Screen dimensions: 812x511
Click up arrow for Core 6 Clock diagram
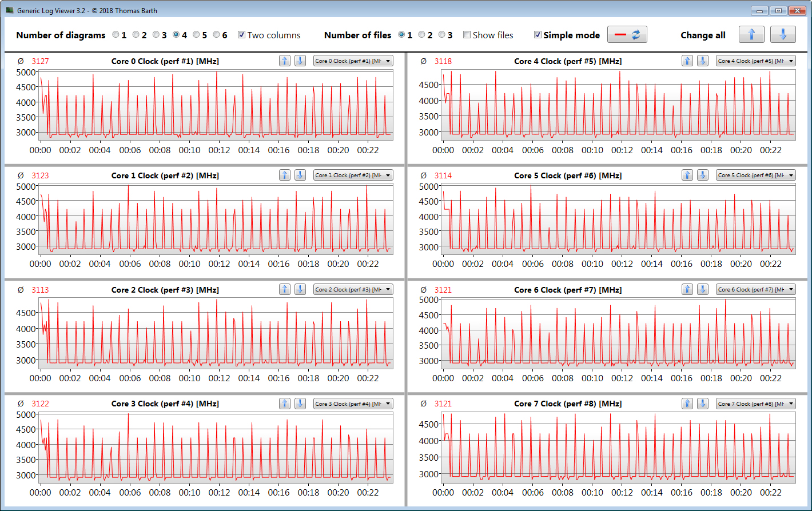click(687, 290)
